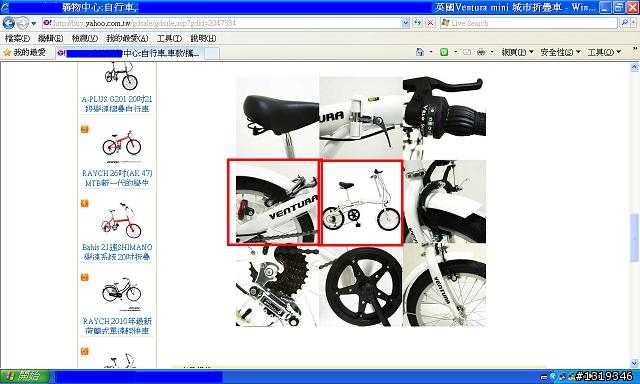The width and height of the screenshot is (640, 384).
Task: Click the toolbar overflow chevron
Action: click(636, 49)
